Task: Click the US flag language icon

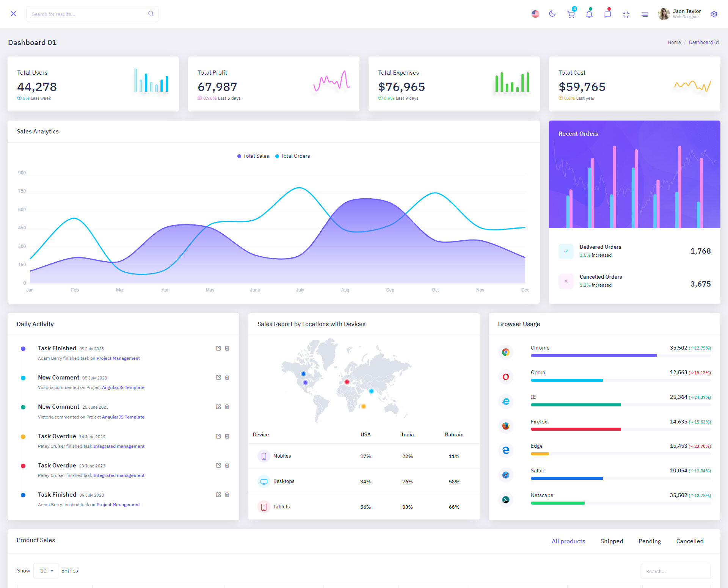Action: pyautogui.click(x=535, y=14)
